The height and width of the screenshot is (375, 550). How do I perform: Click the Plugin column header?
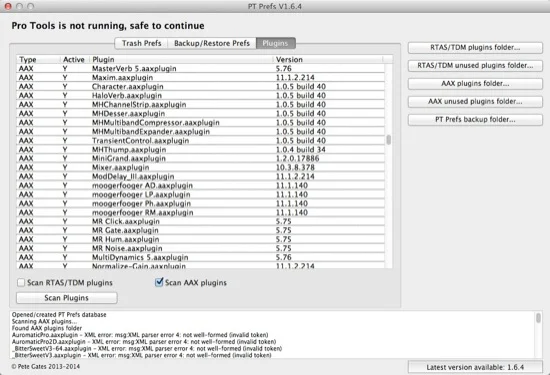click(181, 59)
